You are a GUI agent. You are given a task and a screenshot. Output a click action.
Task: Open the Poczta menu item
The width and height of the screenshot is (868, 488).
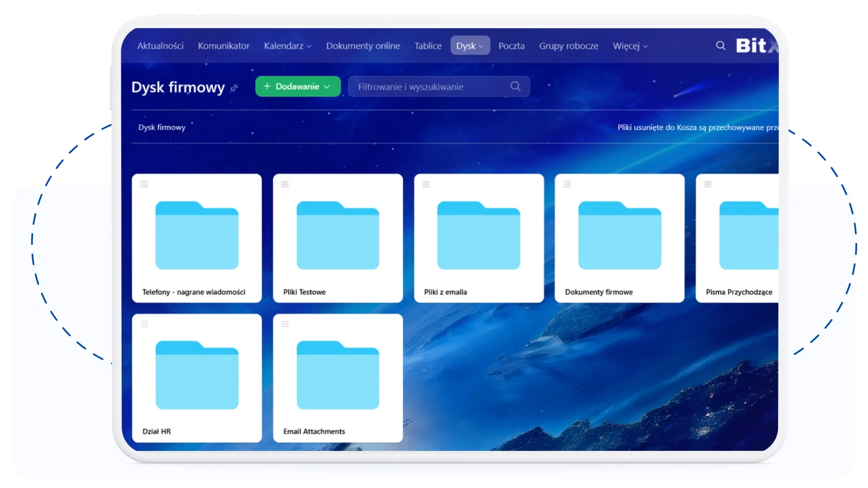pyautogui.click(x=511, y=46)
